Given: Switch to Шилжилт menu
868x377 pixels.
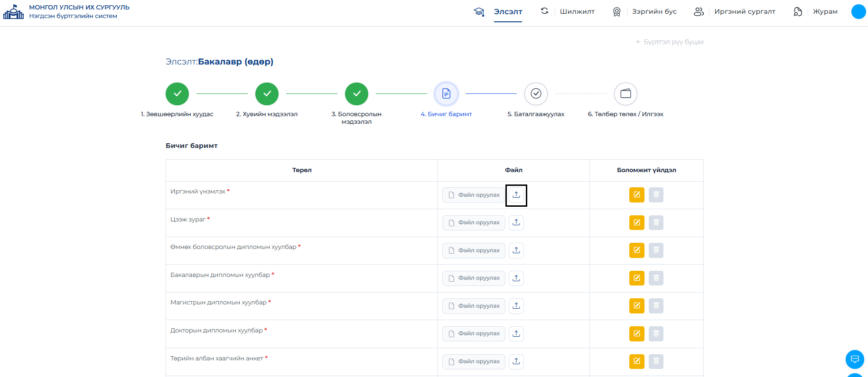Looking at the screenshot, I should 577,11.
